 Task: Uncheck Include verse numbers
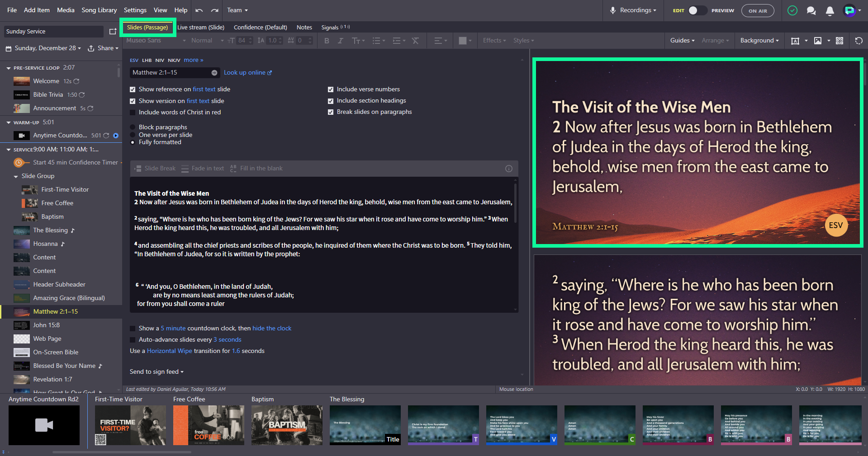click(x=331, y=89)
